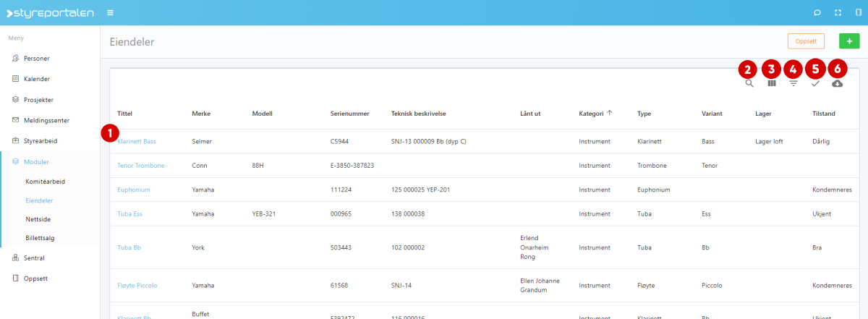Select Billettsalg submenu item

tap(41, 237)
